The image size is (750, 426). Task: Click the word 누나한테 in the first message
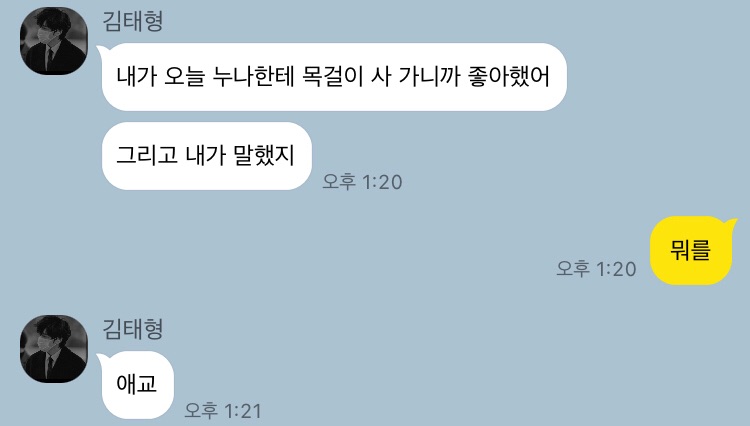(x=253, y=77)
